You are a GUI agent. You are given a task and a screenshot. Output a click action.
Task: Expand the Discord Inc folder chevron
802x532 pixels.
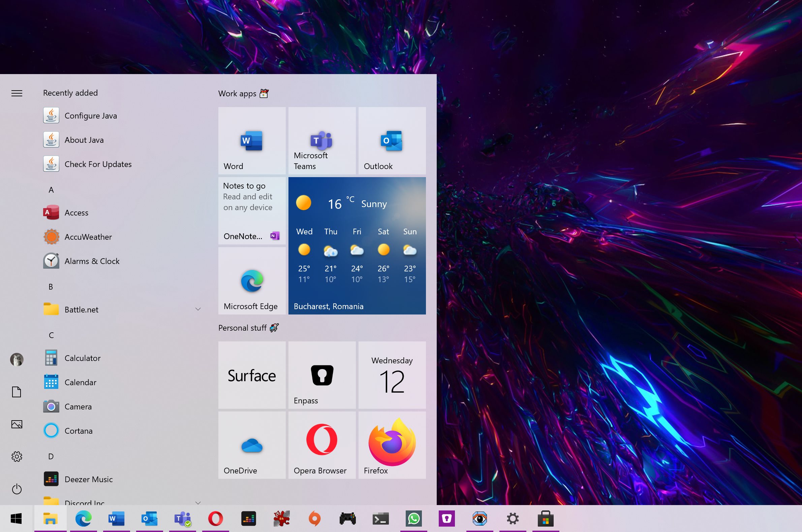198,502
